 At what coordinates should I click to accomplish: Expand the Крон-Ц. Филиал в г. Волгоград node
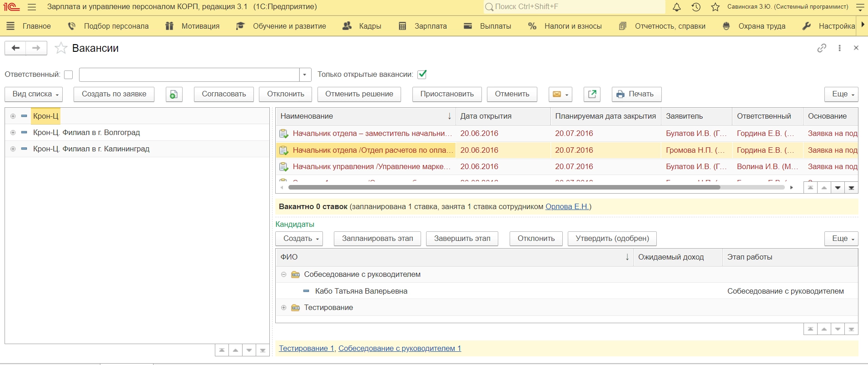(x=13, y=133)
